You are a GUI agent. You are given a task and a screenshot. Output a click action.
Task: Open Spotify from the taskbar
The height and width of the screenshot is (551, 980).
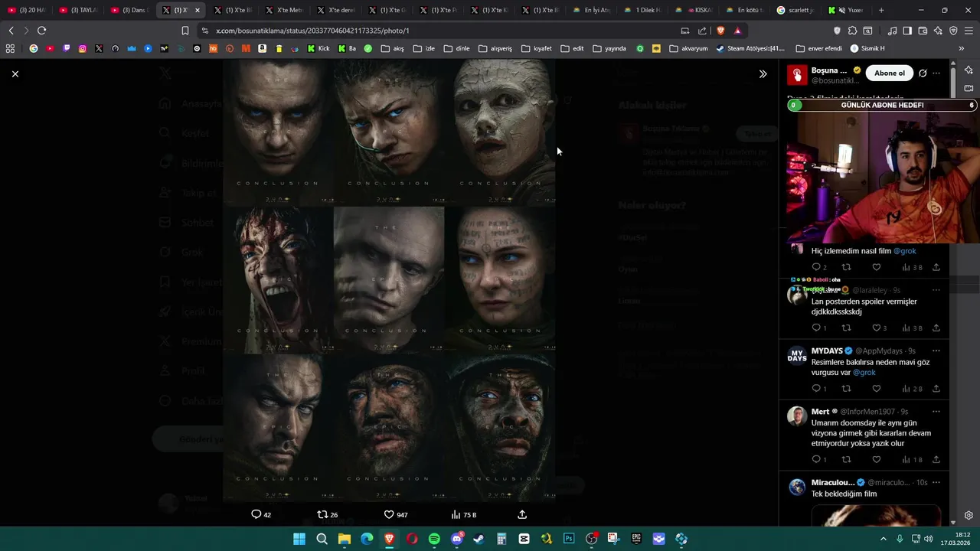pos(434,539)
